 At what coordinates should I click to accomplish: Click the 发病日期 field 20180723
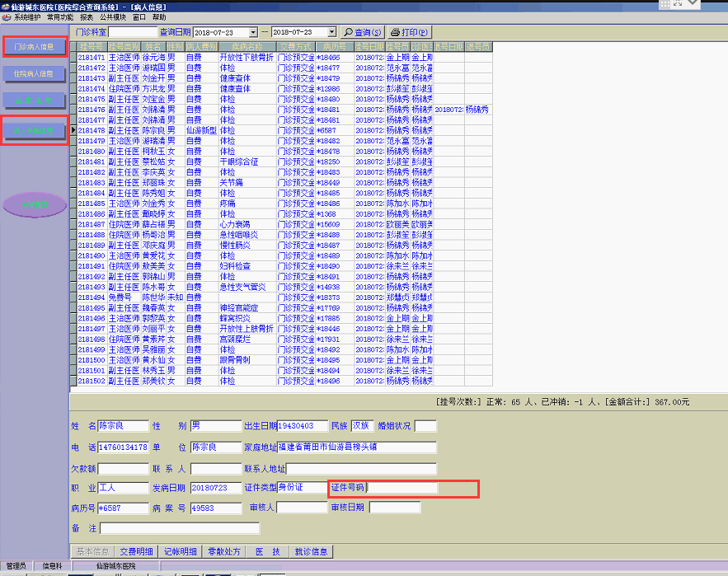point(216,487)
